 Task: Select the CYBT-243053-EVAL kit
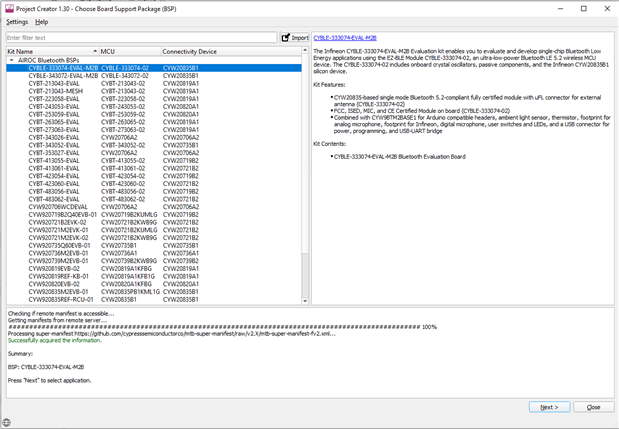[x=54, y=107]
